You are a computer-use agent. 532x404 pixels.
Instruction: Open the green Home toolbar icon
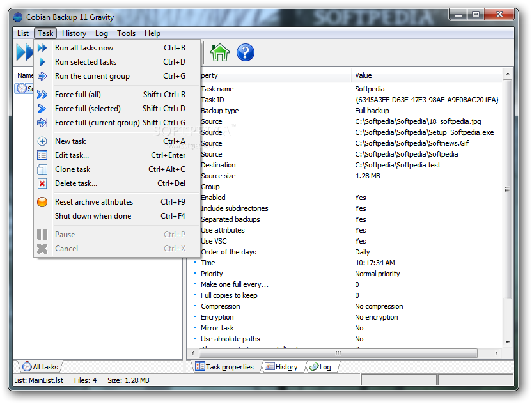click(x=220, y=52)
